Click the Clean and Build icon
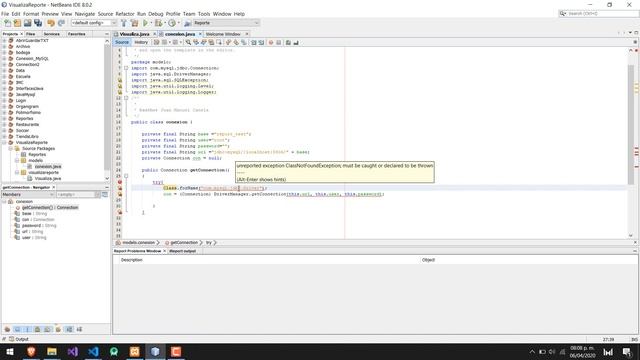The height and width of the screenshot is (360, 640). [x=134, y=23]
